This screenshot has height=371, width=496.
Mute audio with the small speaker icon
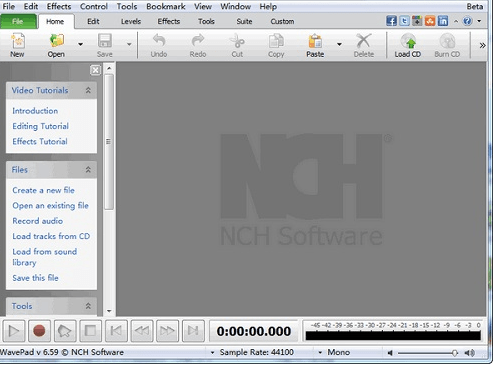(x=390, y=353)
